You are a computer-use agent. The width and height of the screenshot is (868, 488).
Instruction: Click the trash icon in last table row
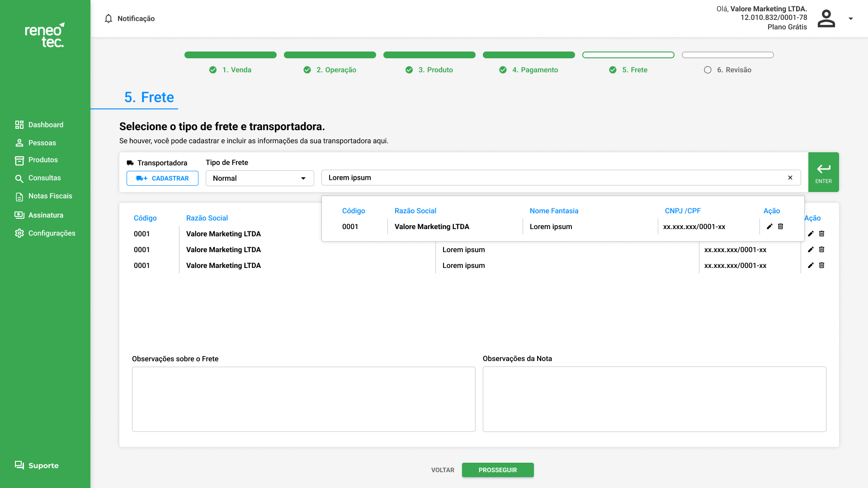click(821, 265)
